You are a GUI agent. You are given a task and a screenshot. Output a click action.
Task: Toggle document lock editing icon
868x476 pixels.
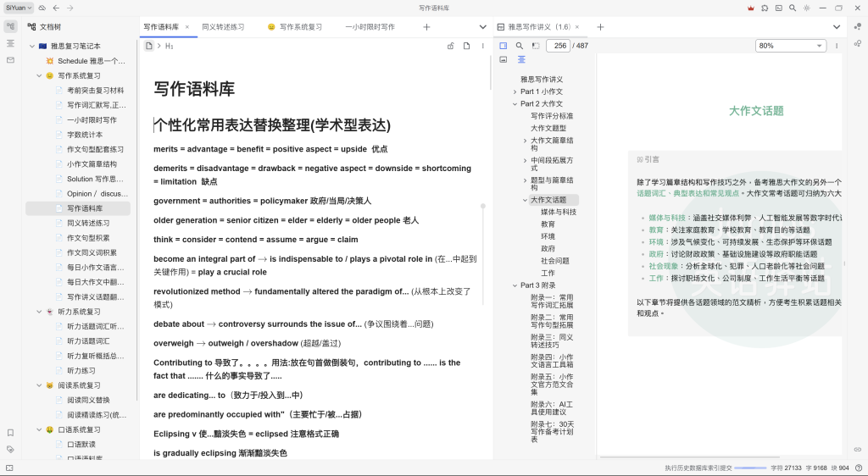[x=451, y=46]
